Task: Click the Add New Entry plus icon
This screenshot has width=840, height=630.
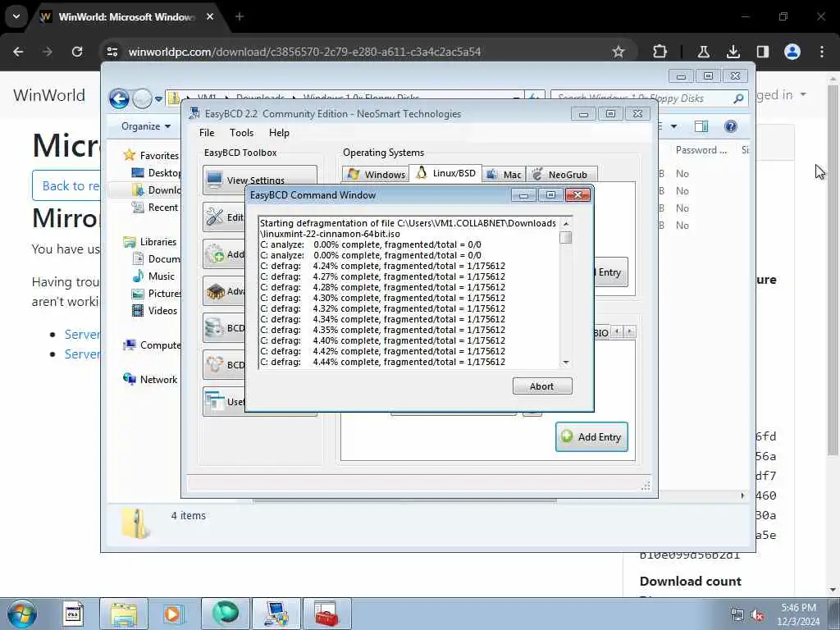Action: tap(215, 254)
